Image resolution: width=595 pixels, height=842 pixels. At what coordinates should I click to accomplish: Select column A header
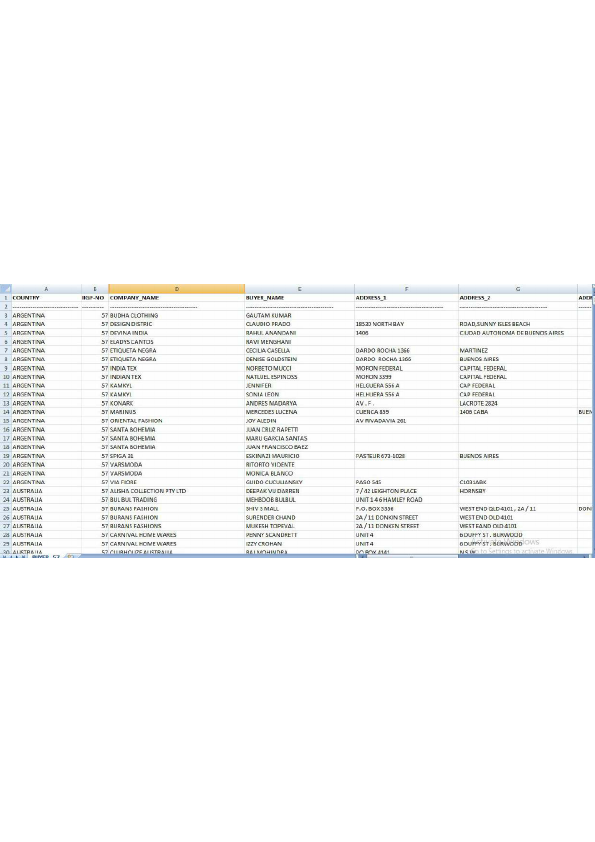[46, 289]
